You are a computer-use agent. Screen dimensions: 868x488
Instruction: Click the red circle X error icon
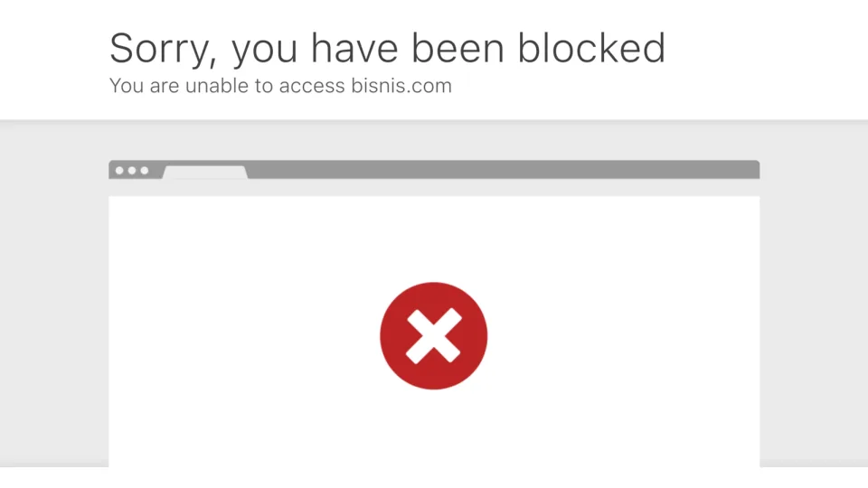[x=433, y=336]
